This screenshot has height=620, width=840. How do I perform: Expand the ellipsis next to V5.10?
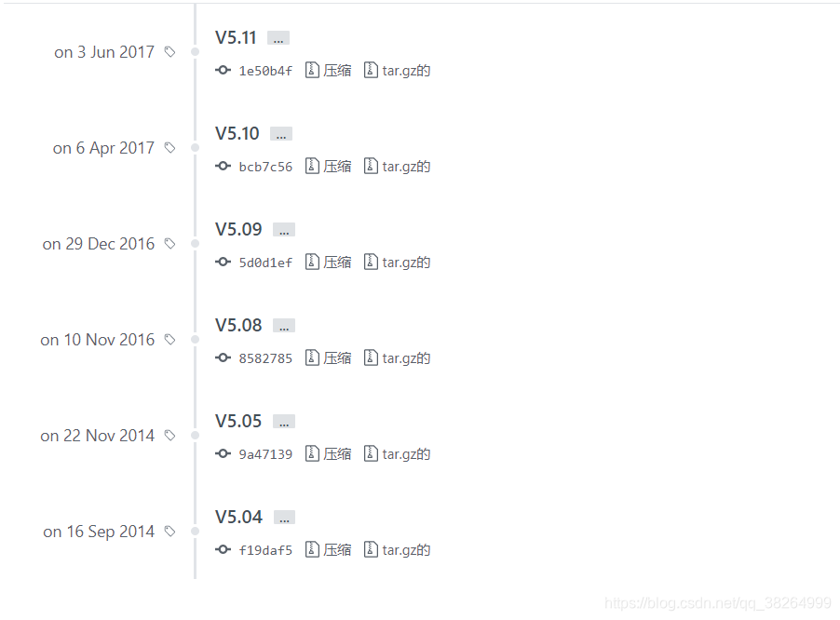[280, 134]
